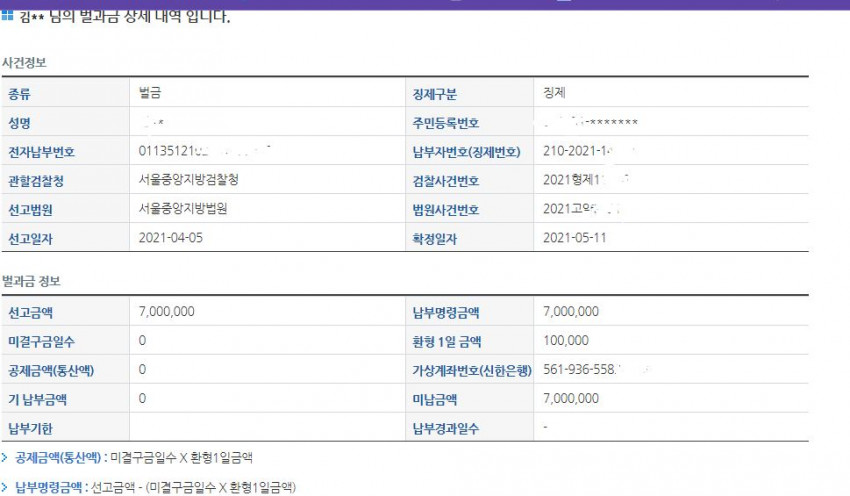Select the date 2021-04-05
Screen dimensions: 850x496
click(171, 237)
